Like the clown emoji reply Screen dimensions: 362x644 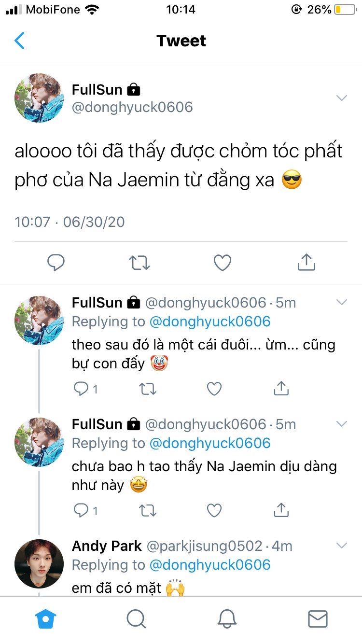pyautogui.click(x=214, y=389)
